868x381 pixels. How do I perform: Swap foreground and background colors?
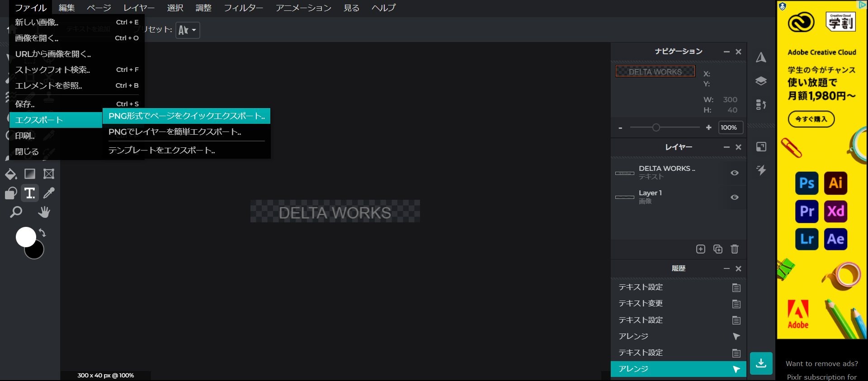pyautogui.click(x=42, y=233)
